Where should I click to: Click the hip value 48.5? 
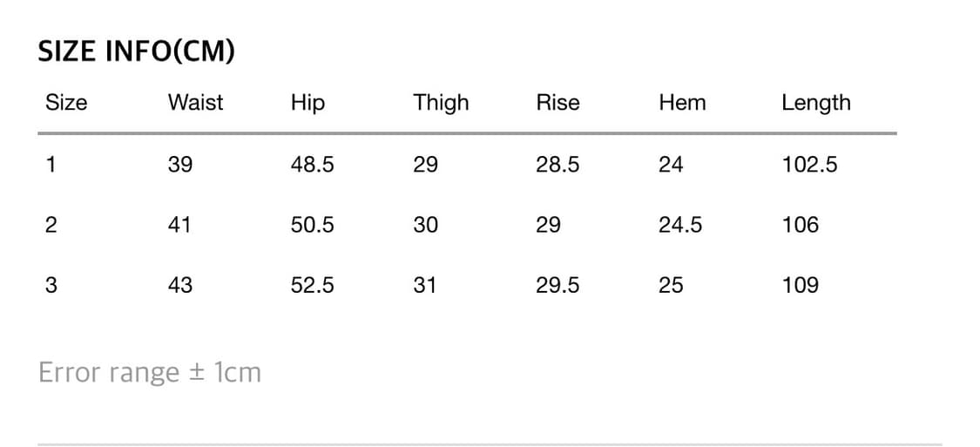point(312,165)
